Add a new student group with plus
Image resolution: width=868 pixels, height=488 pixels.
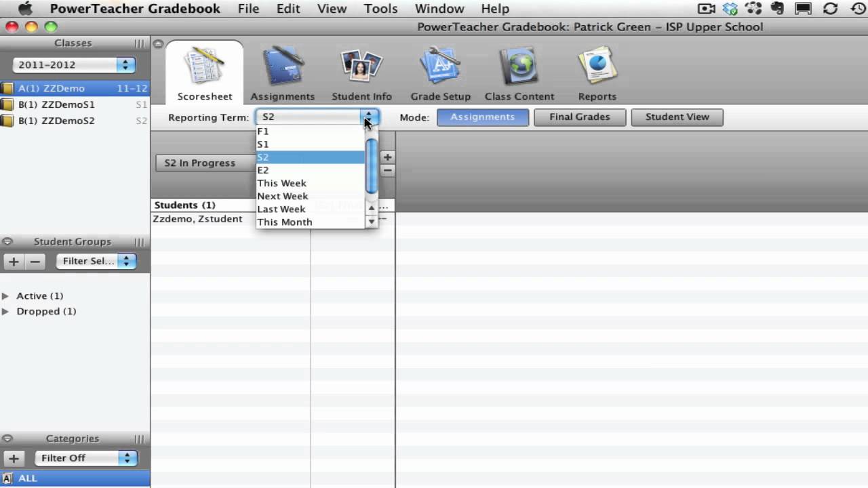(14, 261)
